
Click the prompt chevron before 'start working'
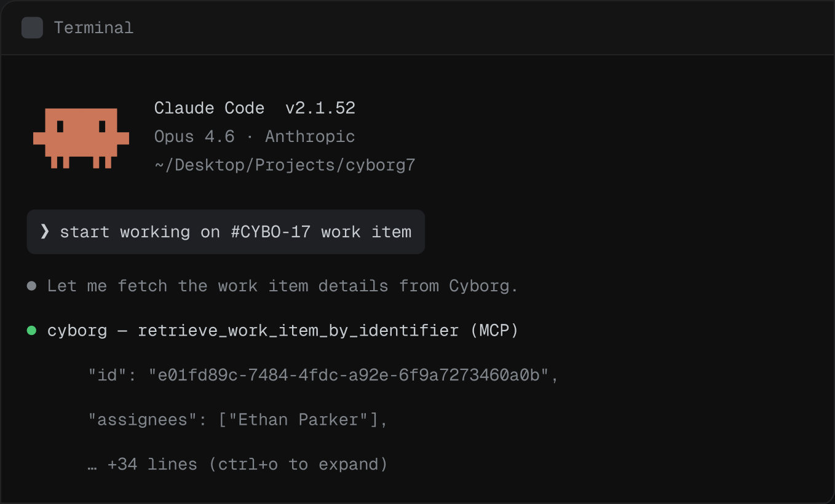click(45, 232)
